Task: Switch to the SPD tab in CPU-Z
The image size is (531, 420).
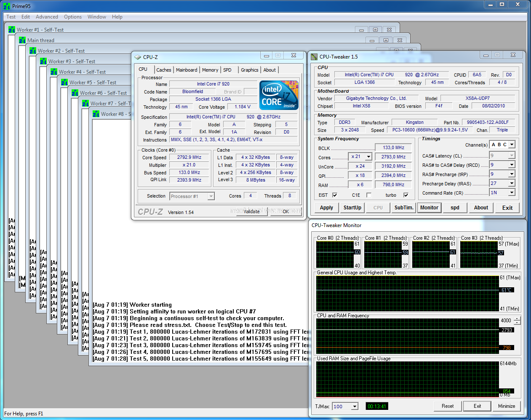Action: pyautogui.click(x=227, y=70)
